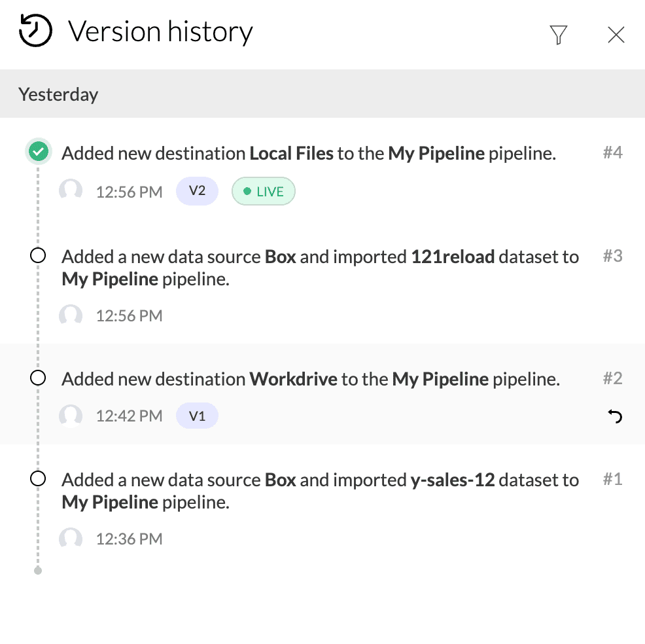Click user avatar on 121reload entry

coord(71,315)
